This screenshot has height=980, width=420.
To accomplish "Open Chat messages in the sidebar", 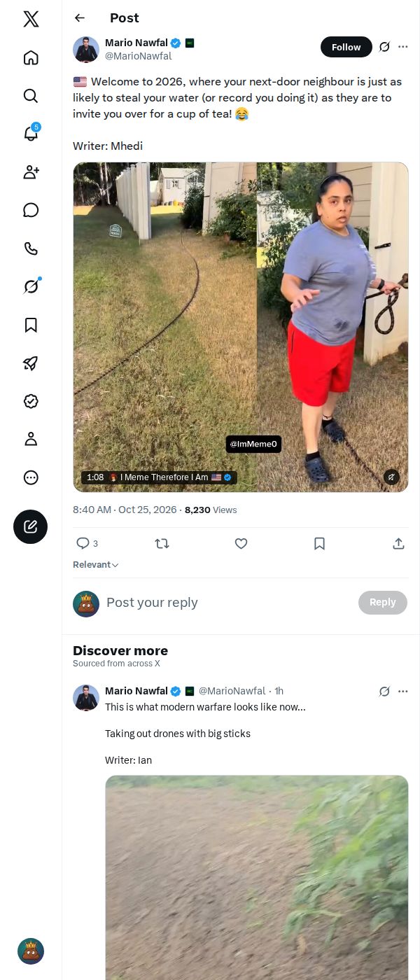I will [31, 210].
